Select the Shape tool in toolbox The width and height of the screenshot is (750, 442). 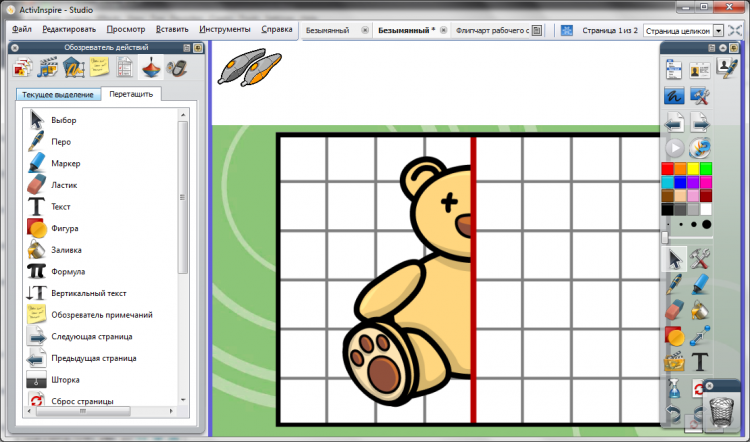pyautogui.click(x=674, y=336)
